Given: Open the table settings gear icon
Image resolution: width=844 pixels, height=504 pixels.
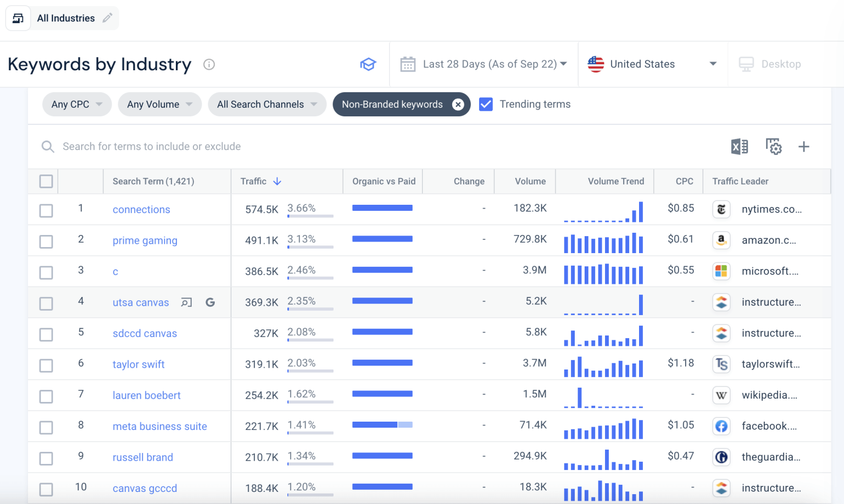Looking at the screenshot, I should 773,147.
